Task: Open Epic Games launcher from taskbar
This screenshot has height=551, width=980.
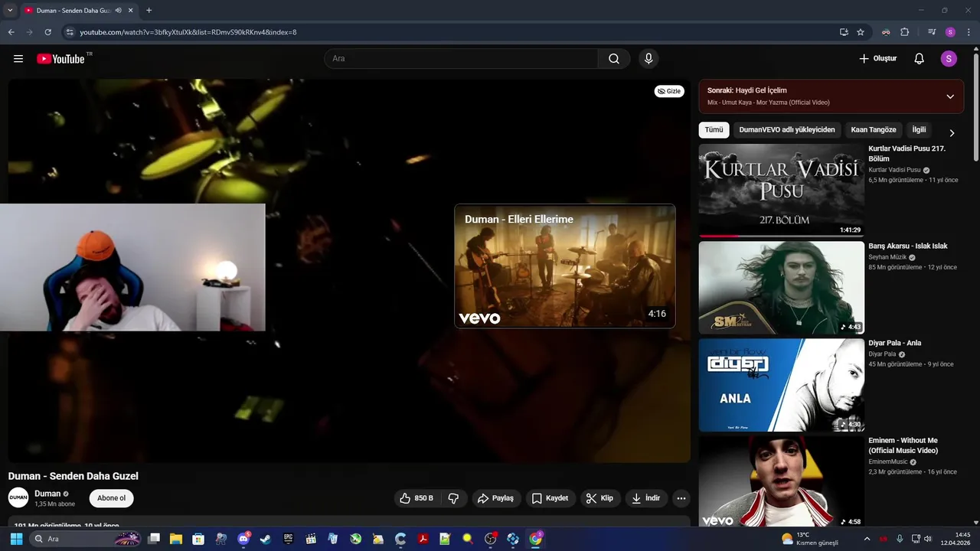Action: pos(289,539)
